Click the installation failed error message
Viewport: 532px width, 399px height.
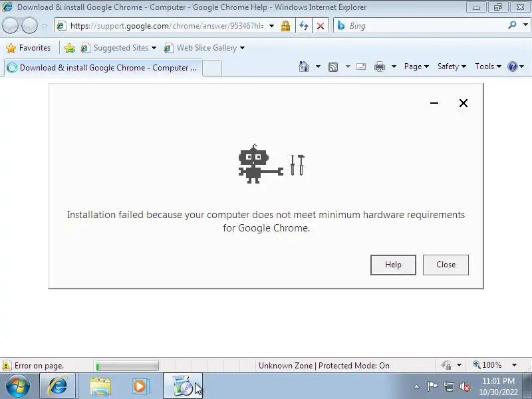click(266, 221)
